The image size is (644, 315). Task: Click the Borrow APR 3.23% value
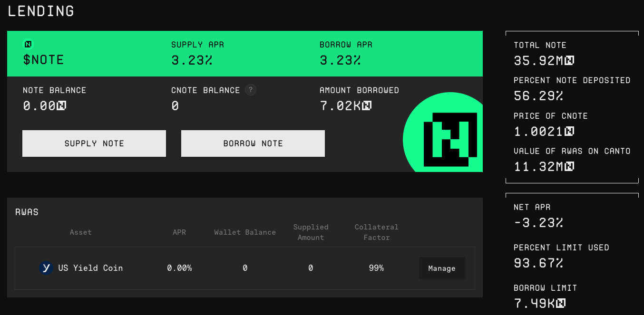click(340, 60)
